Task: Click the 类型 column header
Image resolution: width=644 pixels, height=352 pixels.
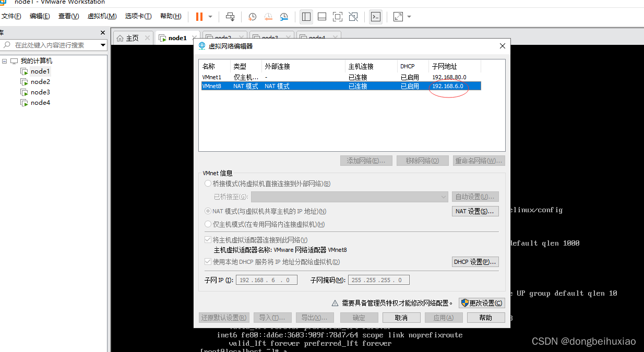Action: [x=246, y=66]
